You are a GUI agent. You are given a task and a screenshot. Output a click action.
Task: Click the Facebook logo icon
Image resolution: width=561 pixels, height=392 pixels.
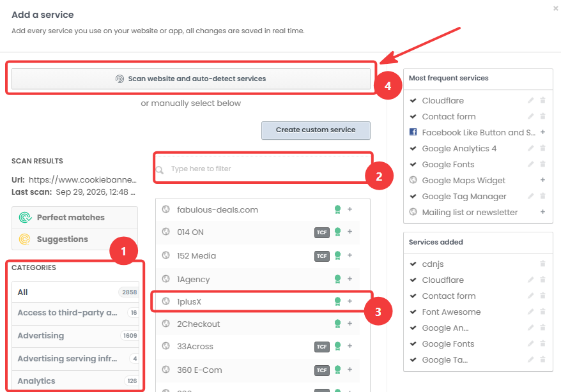(413, 132)
